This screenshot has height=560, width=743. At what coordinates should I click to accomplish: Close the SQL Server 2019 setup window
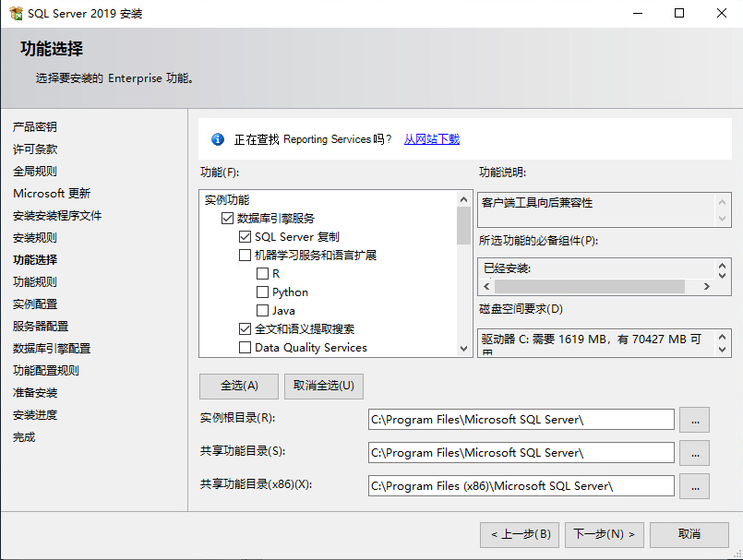click(x=721, y=13)
